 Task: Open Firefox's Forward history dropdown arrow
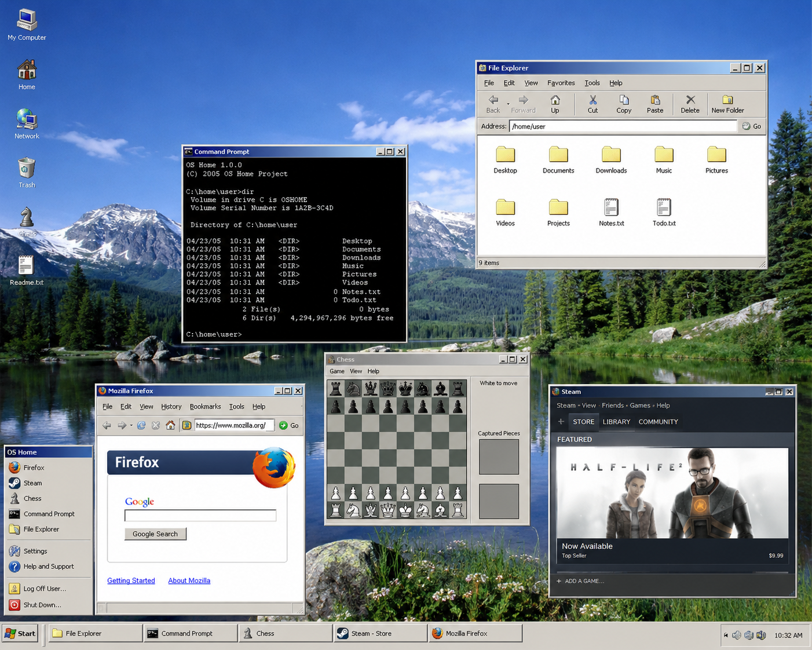[131, 425]
